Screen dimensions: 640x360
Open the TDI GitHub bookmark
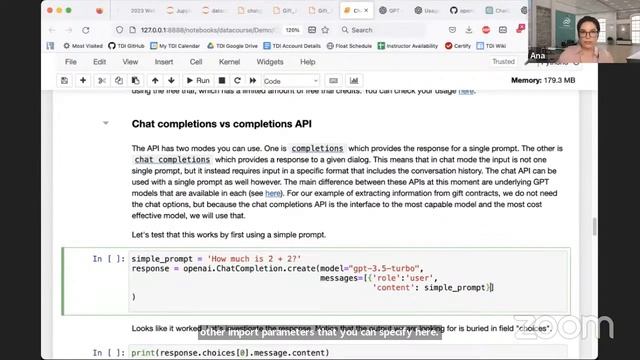(126, 46)
